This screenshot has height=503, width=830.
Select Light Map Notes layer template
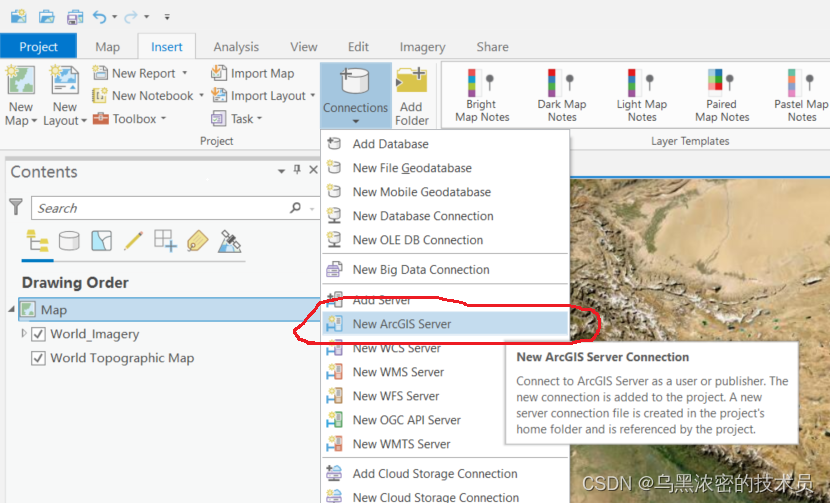642,95
